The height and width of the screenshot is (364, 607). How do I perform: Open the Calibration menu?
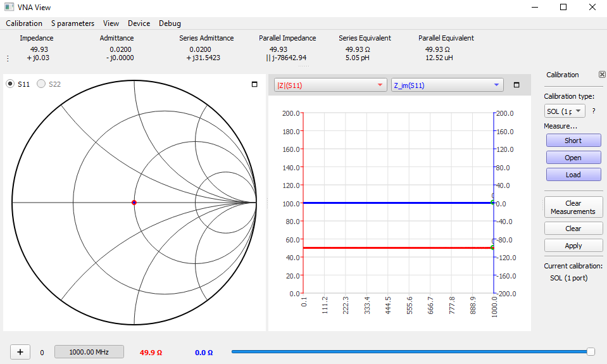[x=24, y=23]
